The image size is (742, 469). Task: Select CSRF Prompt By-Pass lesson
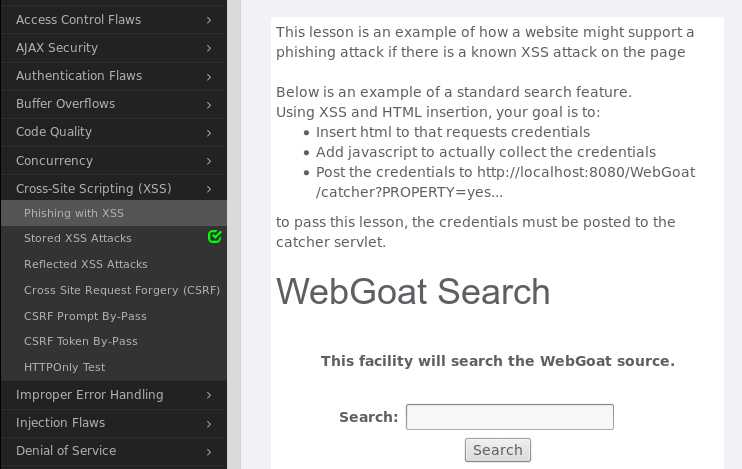pyautogui.click(x=85, y=316)
